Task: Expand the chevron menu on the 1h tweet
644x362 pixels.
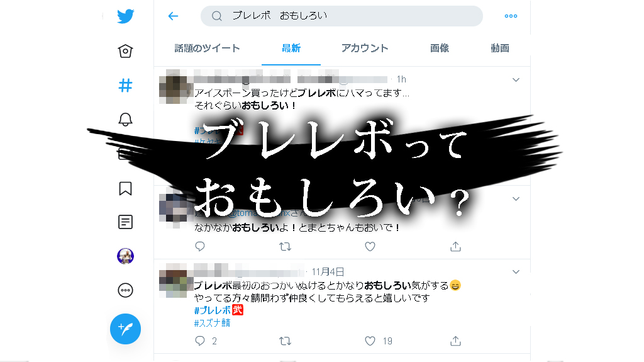Action: tap(516, 80)
